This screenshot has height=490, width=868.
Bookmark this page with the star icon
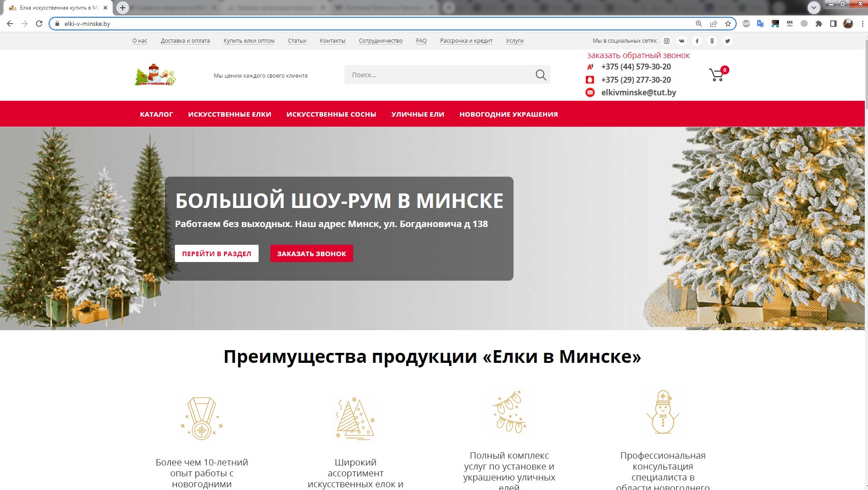728,24
